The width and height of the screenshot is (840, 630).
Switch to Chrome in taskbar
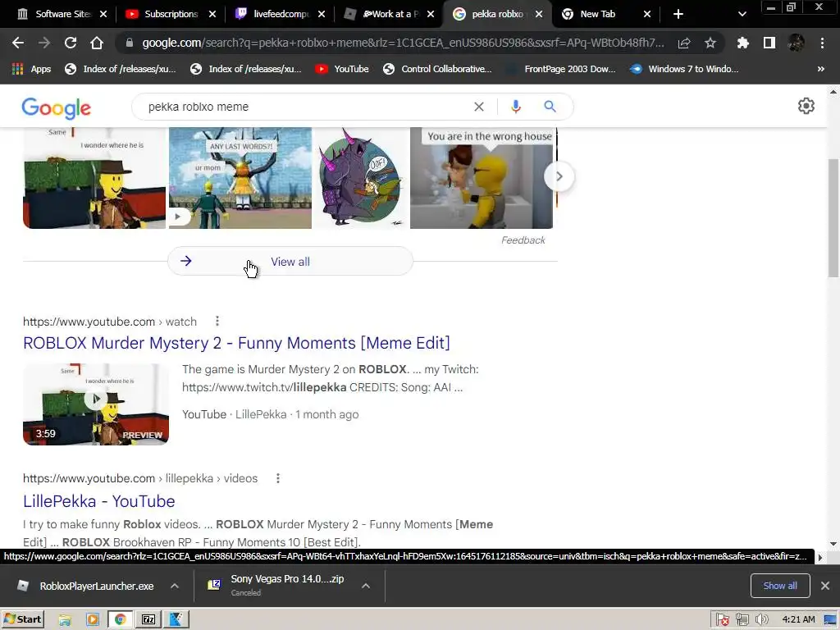pyautogui.click(x=120, y=620)
